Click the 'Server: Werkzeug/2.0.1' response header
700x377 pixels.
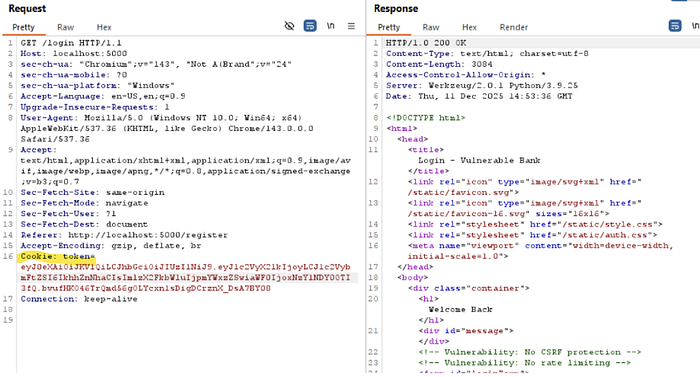point(482,86)
